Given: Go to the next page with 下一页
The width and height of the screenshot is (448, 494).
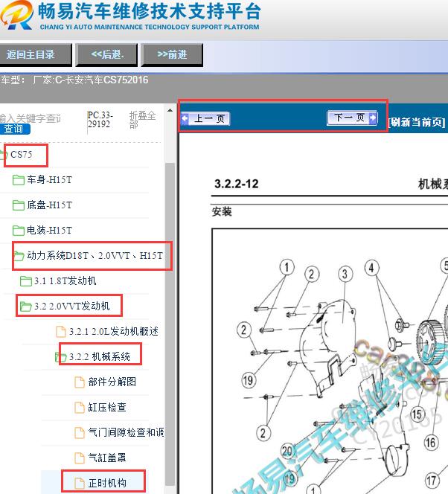Looking at the screenshot, I should [x=352, y=118].
